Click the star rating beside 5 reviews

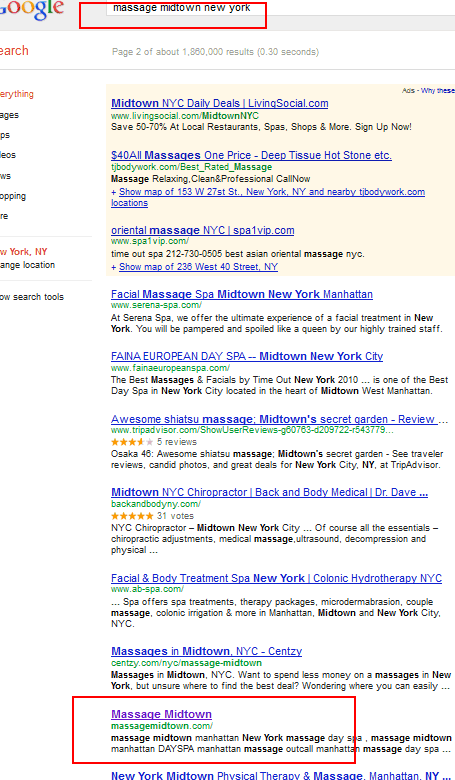pyautogui.click(x=132, y=442)
